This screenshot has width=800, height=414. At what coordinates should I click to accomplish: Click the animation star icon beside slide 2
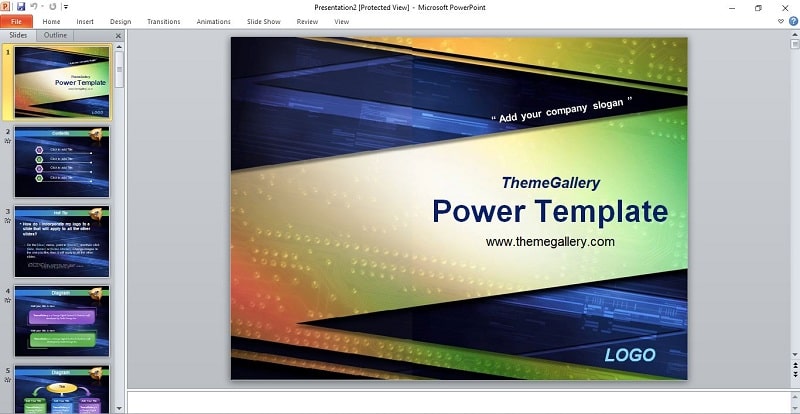coord(7,141)
